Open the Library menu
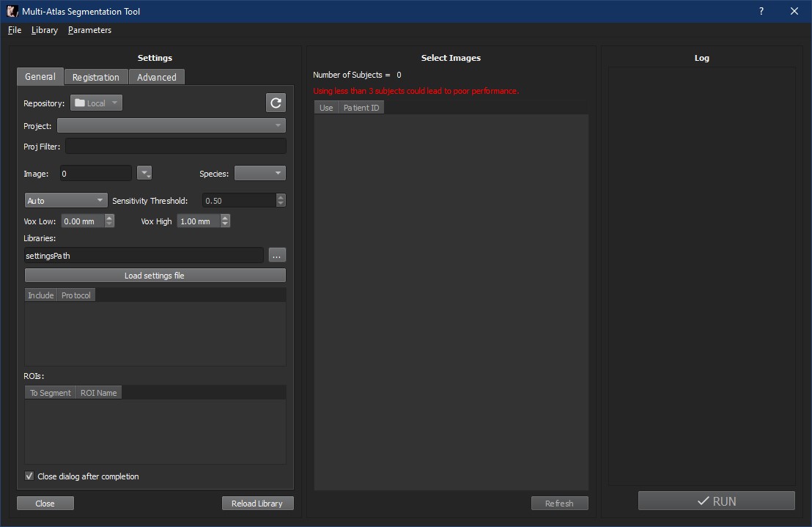Viewport: 812px width, 527px height. [x=44, y=30]
